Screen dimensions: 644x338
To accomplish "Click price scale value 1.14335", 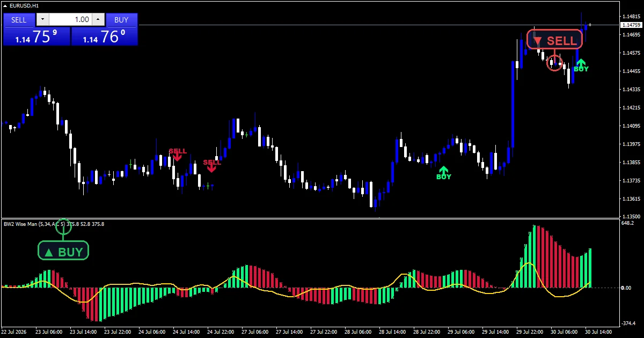I will click(631, 89).
